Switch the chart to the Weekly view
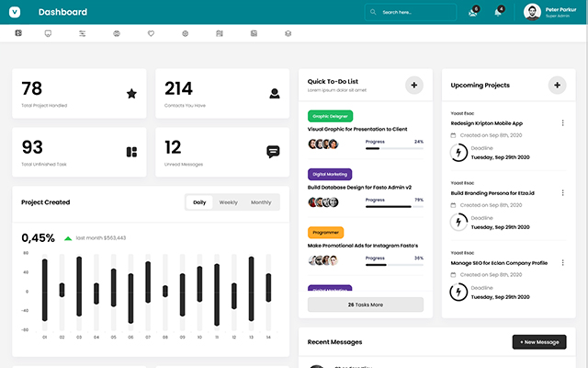588x368 pixels. [228, 202]
